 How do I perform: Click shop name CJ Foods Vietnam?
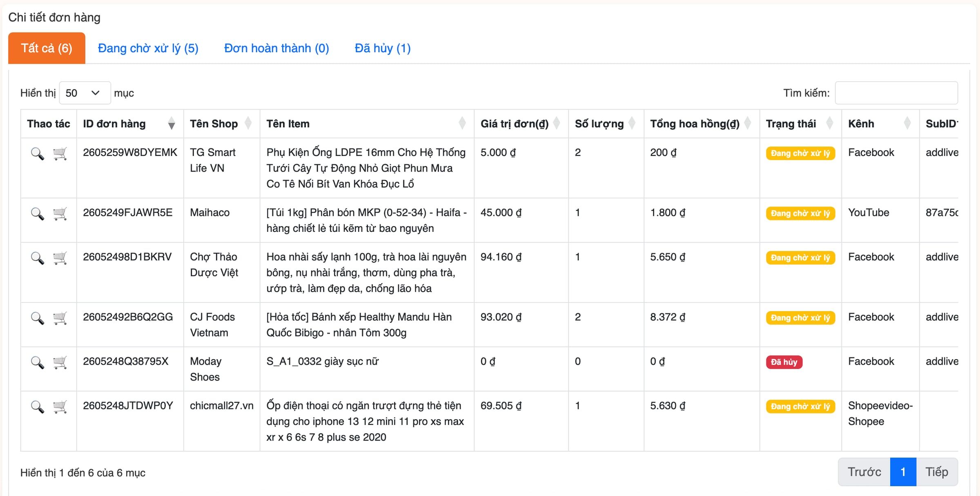click(212, 325)
